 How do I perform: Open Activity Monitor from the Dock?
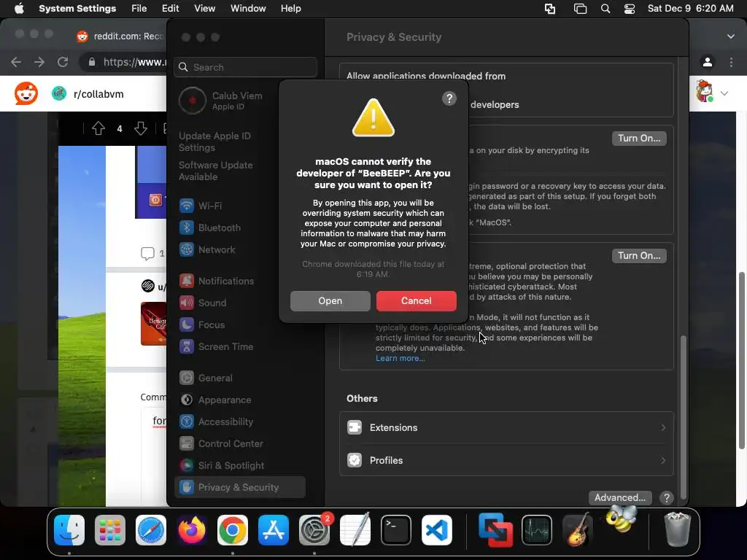pyautogui.click(x=537, y=530)
